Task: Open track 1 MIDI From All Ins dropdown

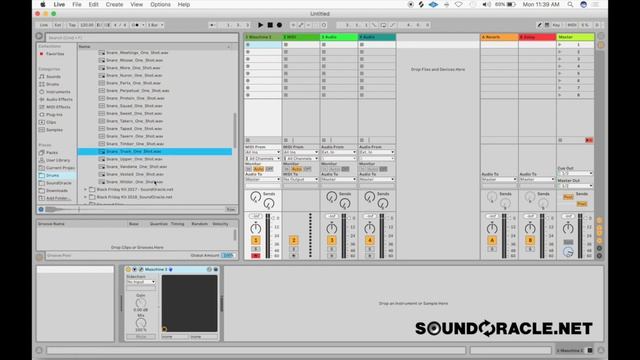Action: tap(262, 152)
